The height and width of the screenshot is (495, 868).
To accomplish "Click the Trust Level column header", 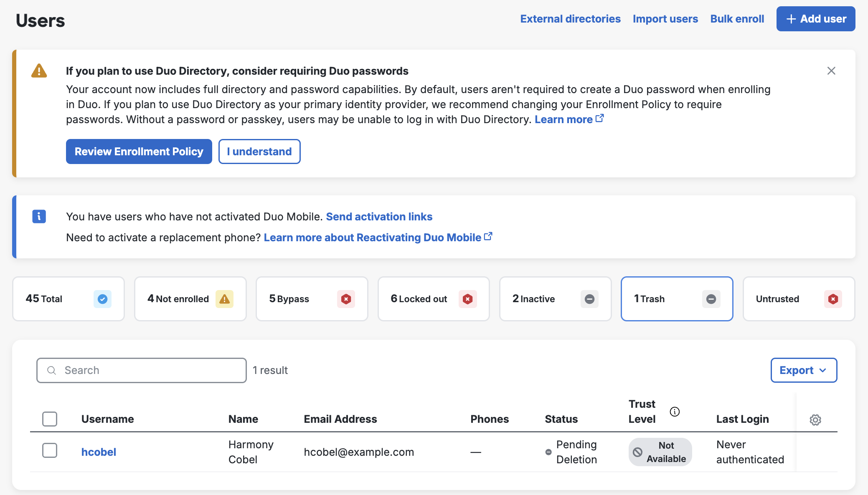I will 642,412.
